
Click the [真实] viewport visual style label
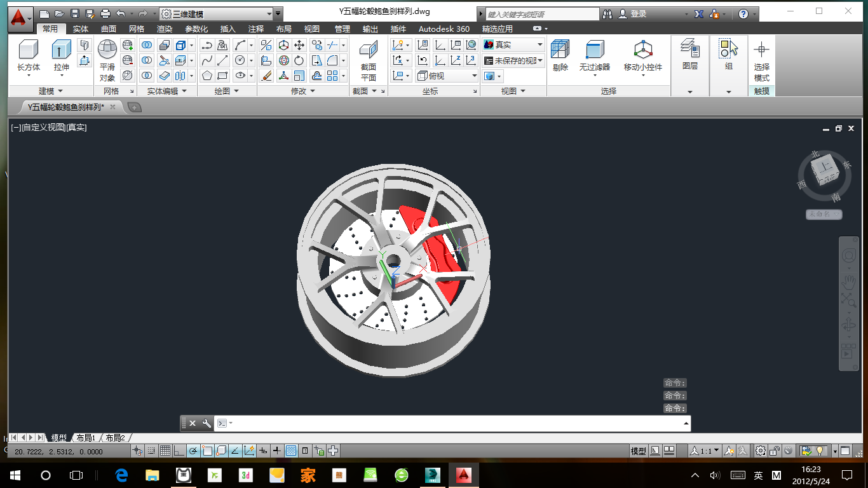tap(76, 128)
